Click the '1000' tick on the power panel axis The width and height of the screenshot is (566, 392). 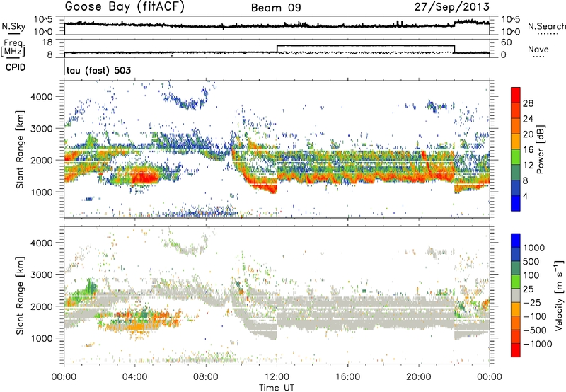[42, 192]
